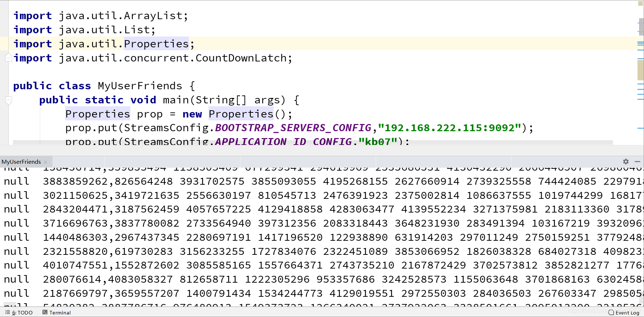Click the java.util.List import text

[104, 30]
